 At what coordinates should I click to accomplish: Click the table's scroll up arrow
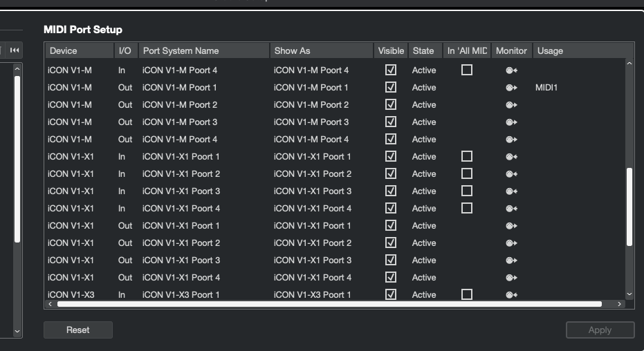(629, 64)
